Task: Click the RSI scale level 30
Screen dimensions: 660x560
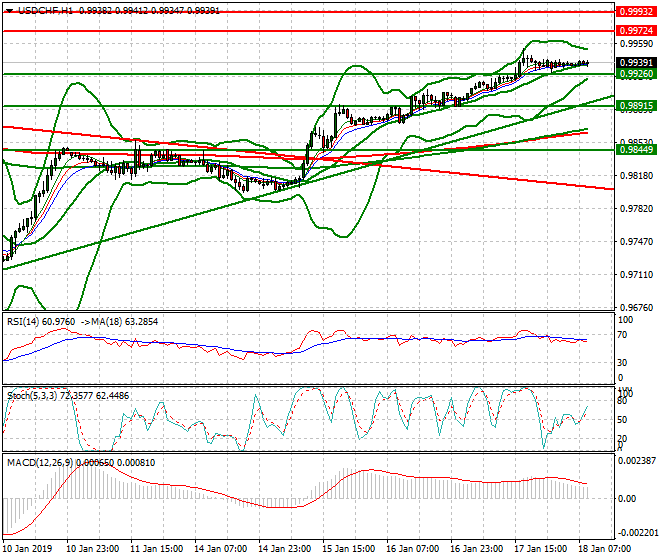Action: [x=623, y=363]
